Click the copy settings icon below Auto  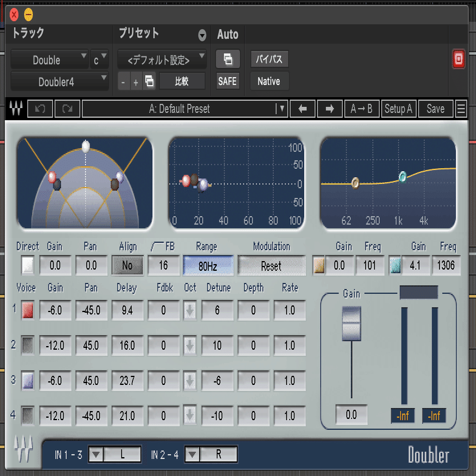point(228,59)
